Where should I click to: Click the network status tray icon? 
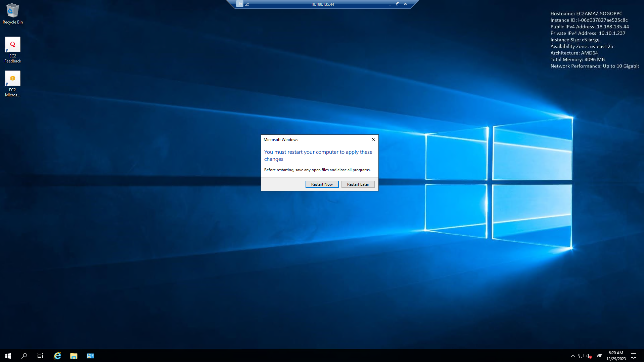[581, 356]
